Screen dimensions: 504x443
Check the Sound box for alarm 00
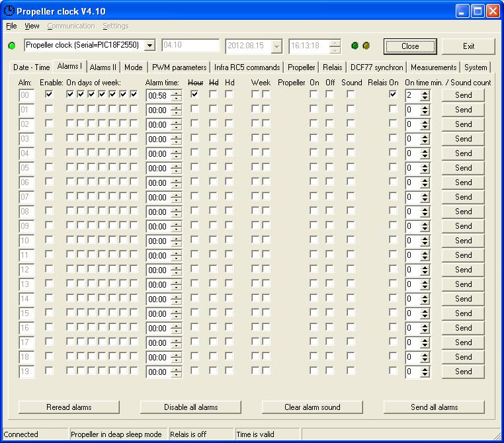point(351,94)
